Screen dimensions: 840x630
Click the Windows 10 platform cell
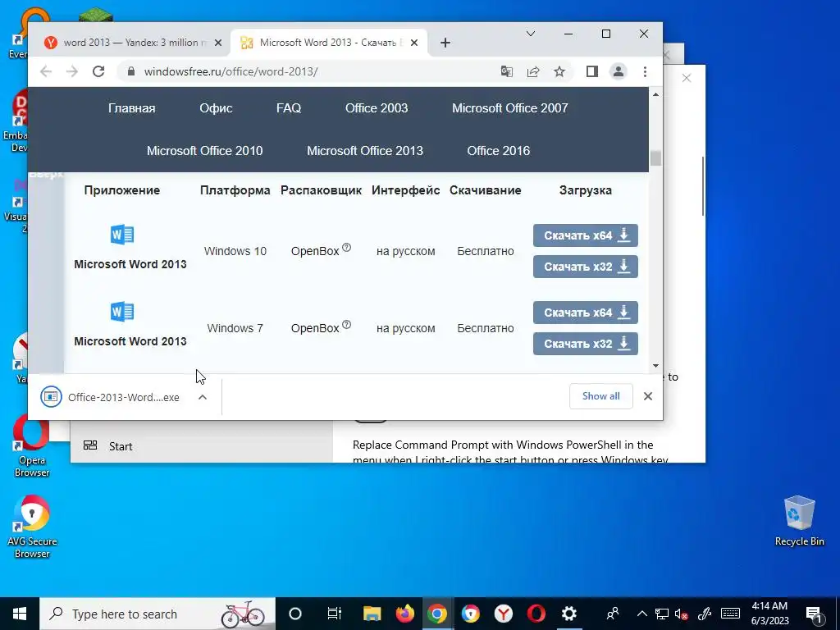235,251
